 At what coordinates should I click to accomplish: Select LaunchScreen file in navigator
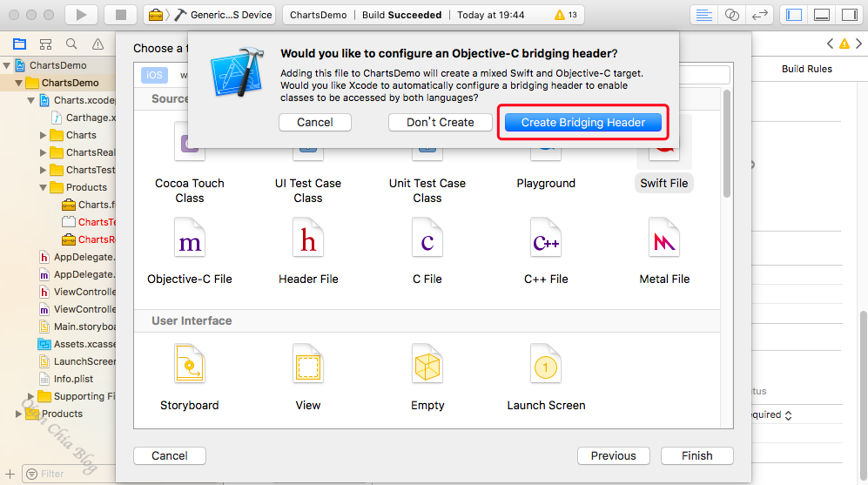point(77,361)
